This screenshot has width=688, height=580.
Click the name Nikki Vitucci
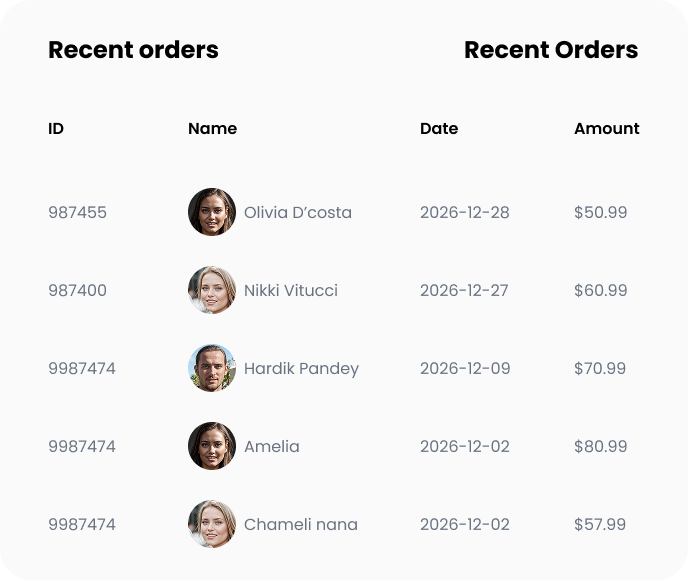(290, 290)
